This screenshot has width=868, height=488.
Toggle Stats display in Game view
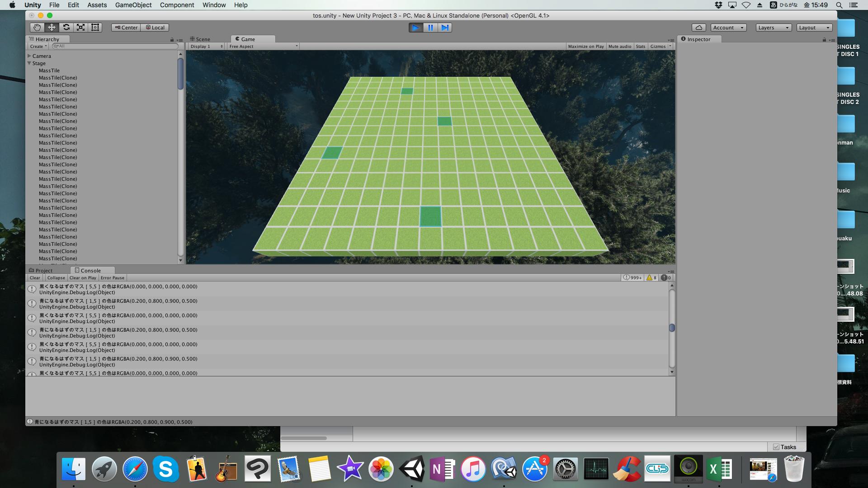(640, 46)
